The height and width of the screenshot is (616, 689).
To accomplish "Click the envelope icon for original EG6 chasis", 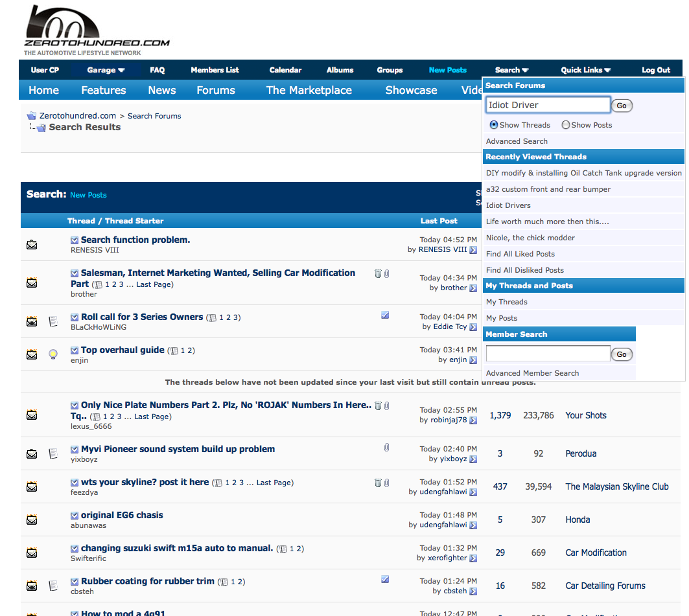I will coord(32,519).
